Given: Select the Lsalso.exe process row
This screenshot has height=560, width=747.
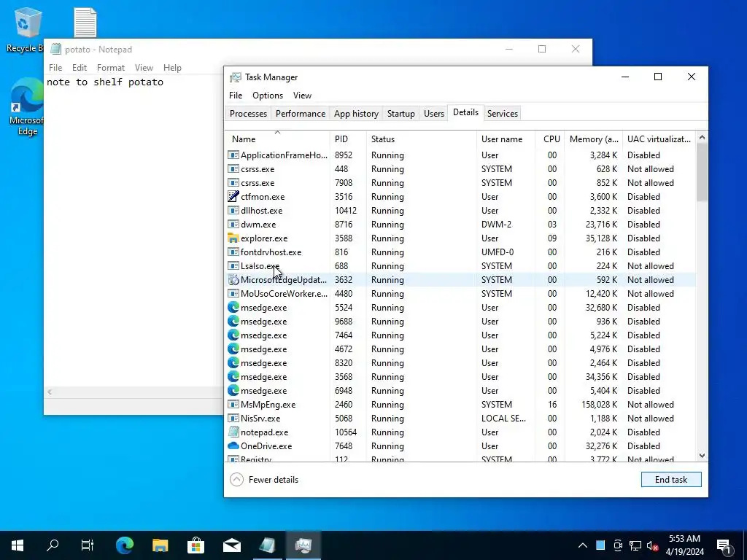Looking at the screenshot, I should 460,266.
